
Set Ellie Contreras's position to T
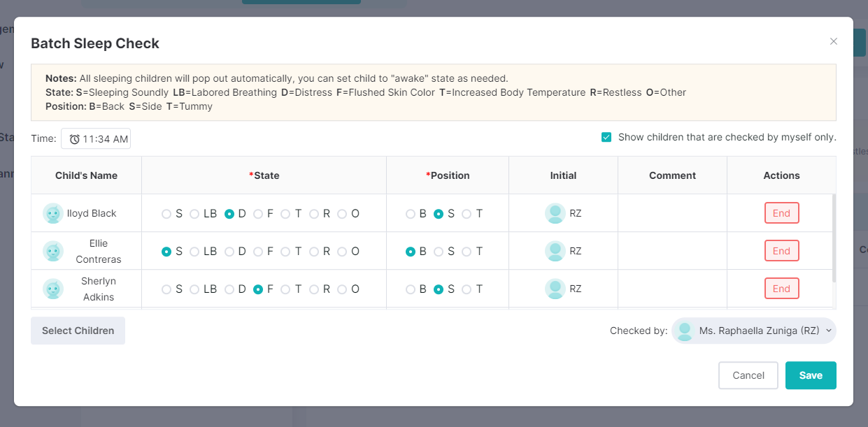coord(467,252)
